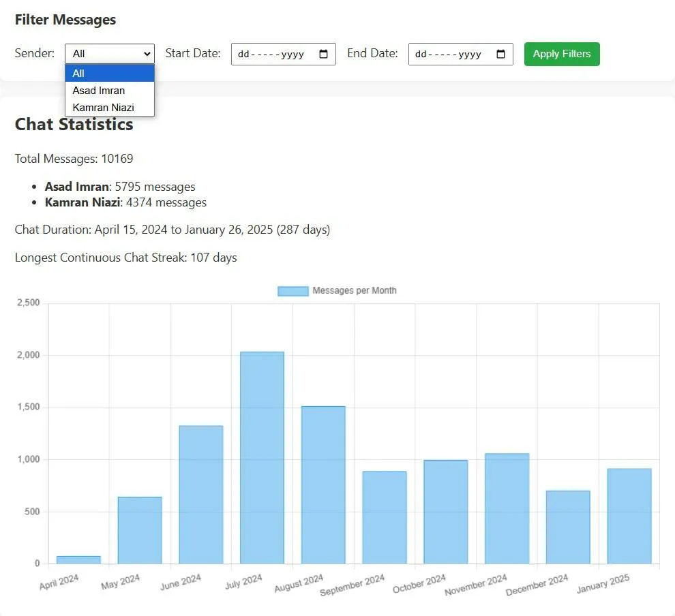Toggle the Messages per Month legend swatch

[293, 291]
